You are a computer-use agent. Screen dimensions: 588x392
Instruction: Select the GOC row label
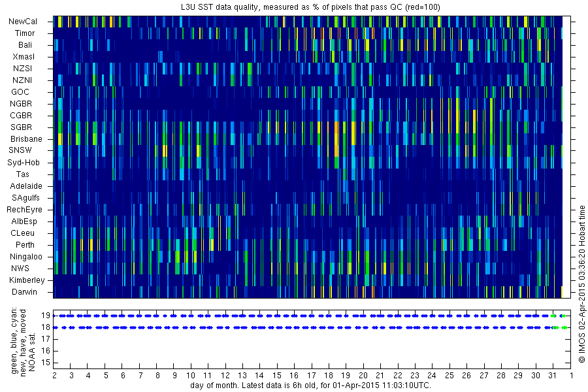[x=20, y=92]
